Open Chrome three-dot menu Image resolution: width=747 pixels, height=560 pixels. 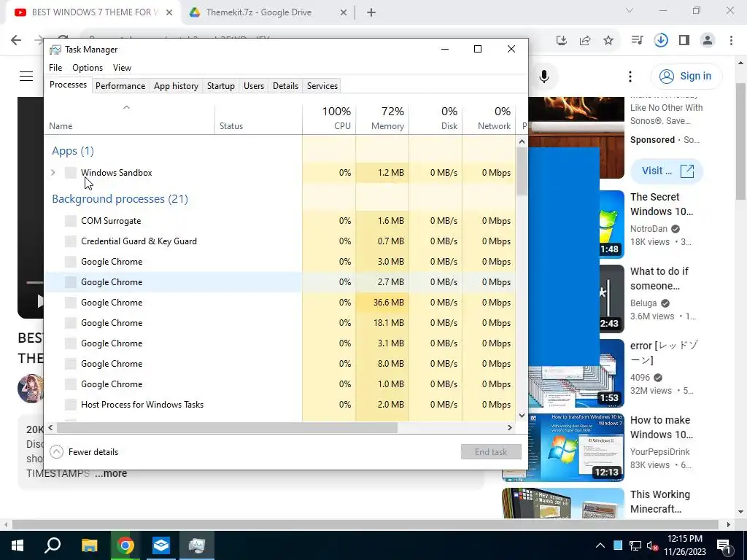coord(731,41)
